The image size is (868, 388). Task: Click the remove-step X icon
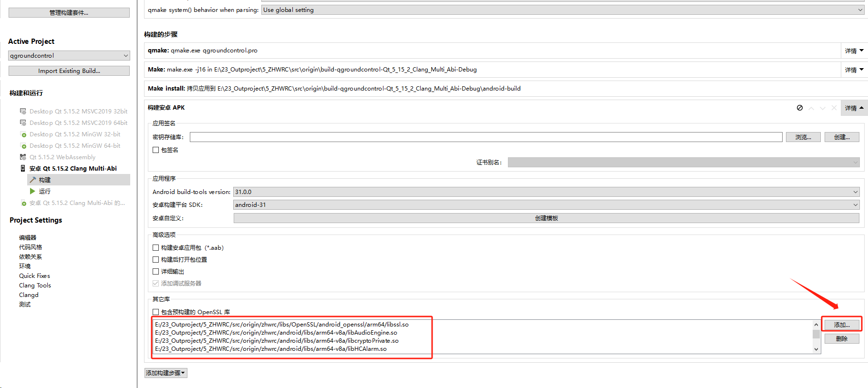coord(834,108)
